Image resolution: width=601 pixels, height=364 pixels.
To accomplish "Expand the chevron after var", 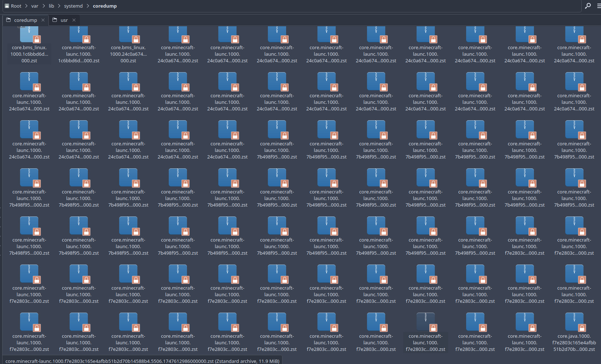I will 43,6.
